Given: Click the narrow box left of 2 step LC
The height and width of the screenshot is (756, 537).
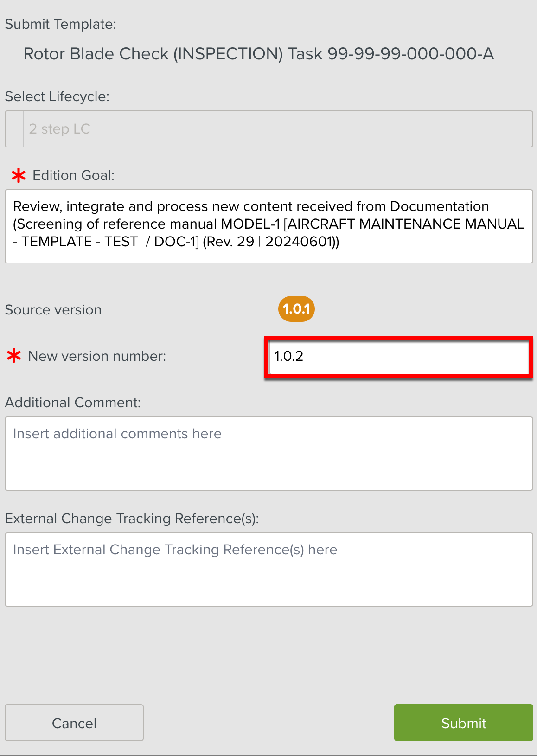Looking at the screenshot, I should (14, 129).
